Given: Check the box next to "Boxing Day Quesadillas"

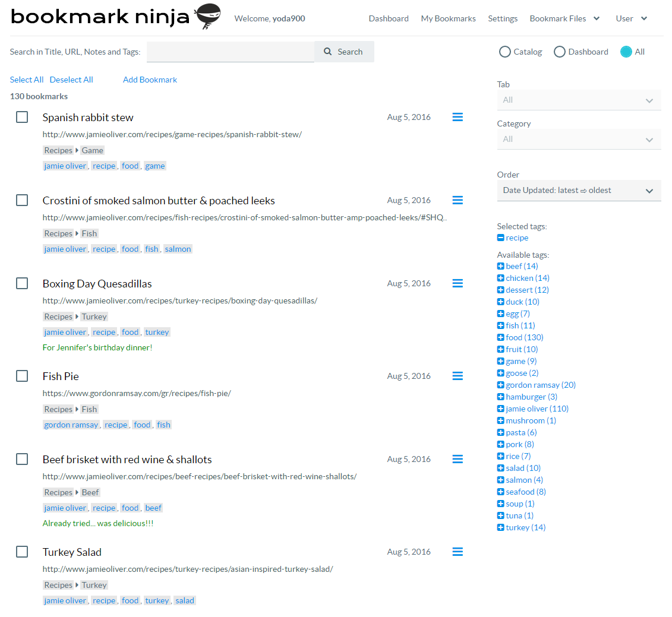Looking at the screenshot, I should (22, 283).
